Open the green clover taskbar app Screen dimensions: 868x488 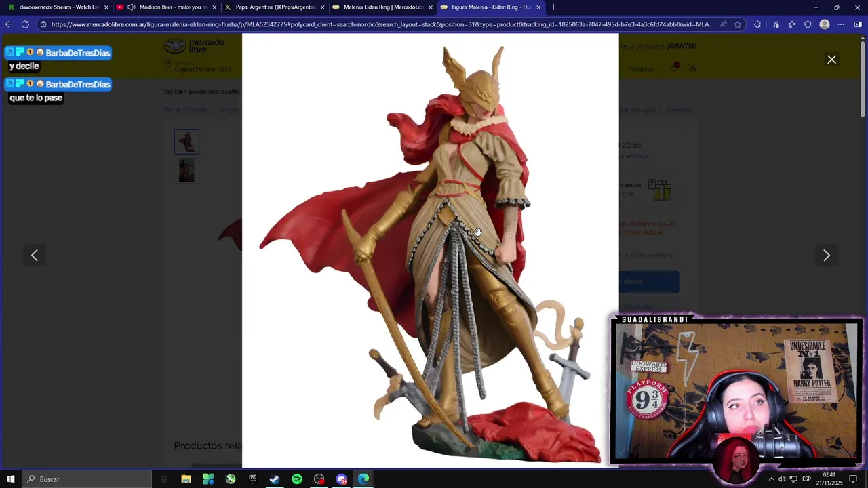click(x=208, y=479)
